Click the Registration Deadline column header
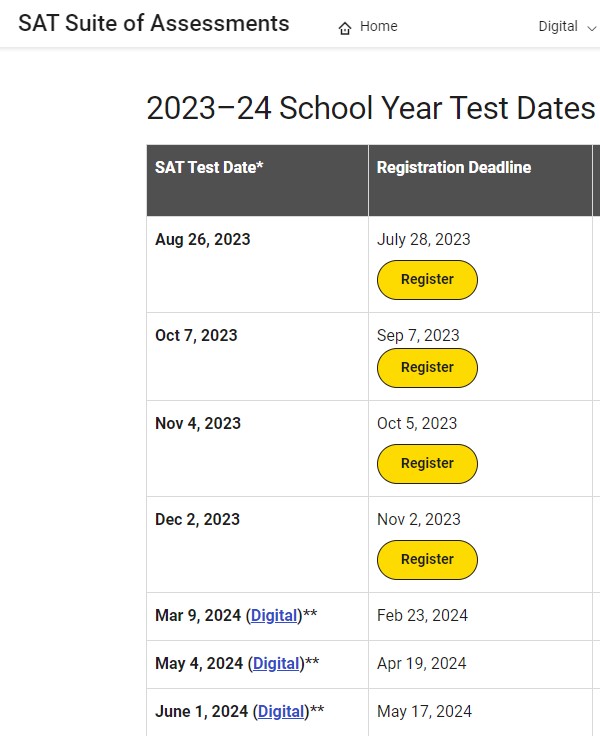Screen dimensions: 600x736 pyautogui.click(x=480, y=181)
